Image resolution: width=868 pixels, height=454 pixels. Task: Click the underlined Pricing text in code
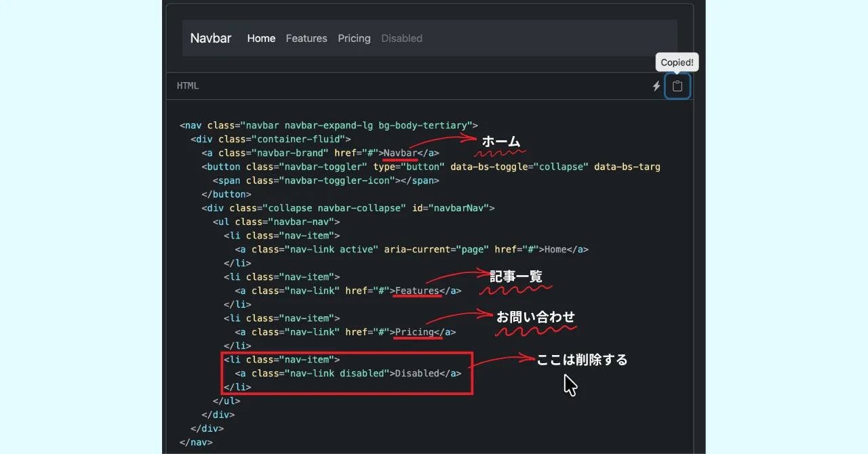pos(414,332)
